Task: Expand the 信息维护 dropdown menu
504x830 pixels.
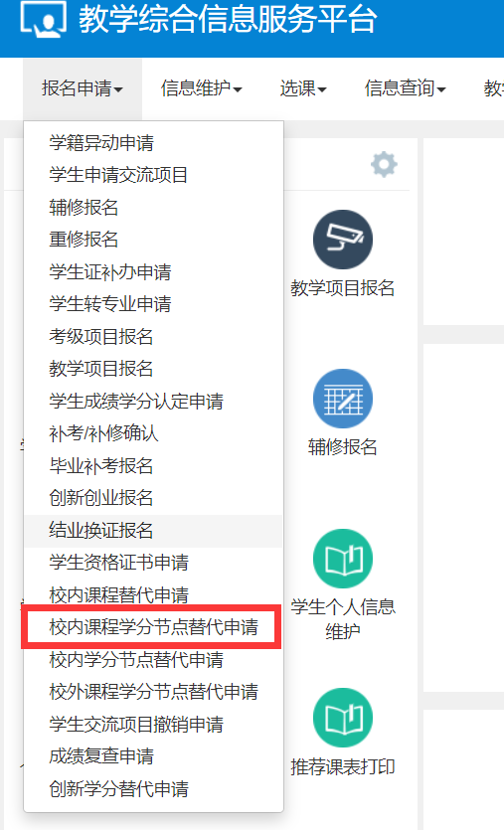Action: coord(201,88)
